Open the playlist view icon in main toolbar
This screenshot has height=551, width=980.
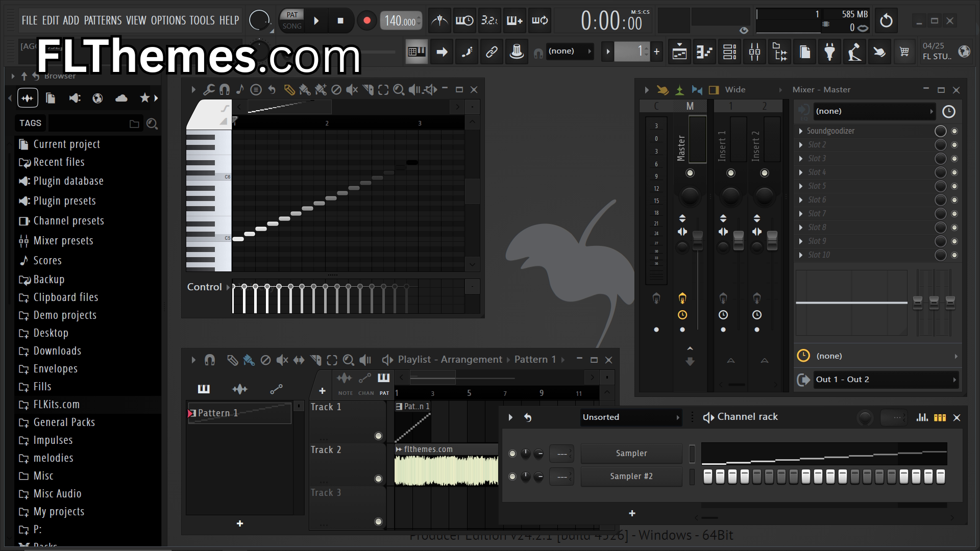(x=679, y=52)
